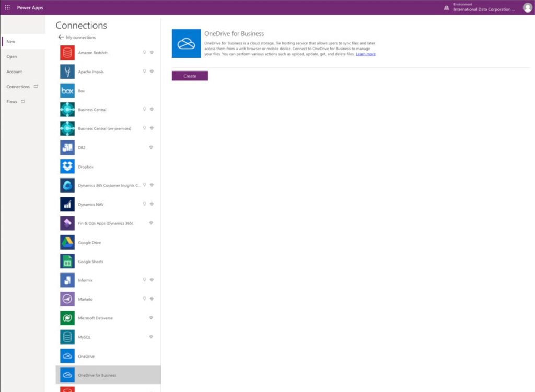This screenshot has width=535, height=392.
Task: Click the Power Apps title
Action: click(x=30, y=7)
